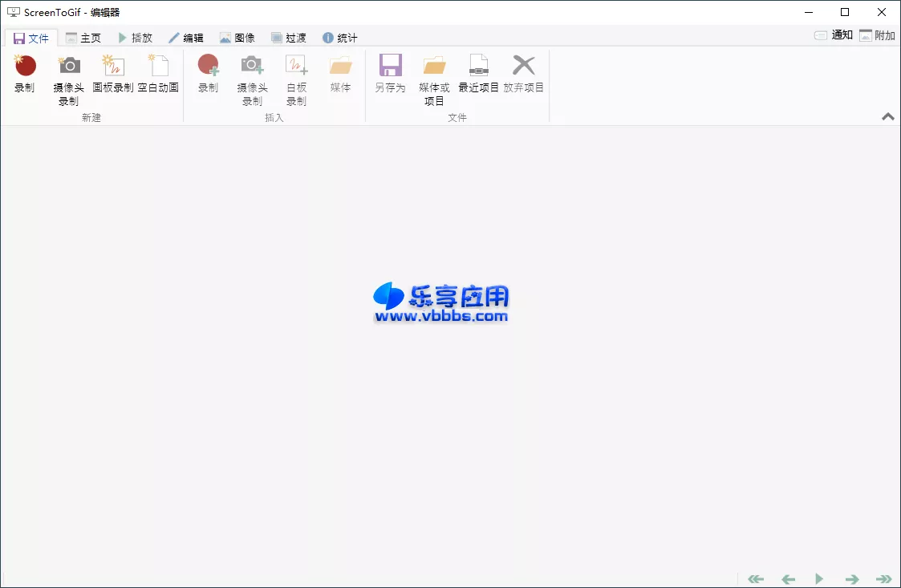Open the 统计 tab

tap(339, 37)
